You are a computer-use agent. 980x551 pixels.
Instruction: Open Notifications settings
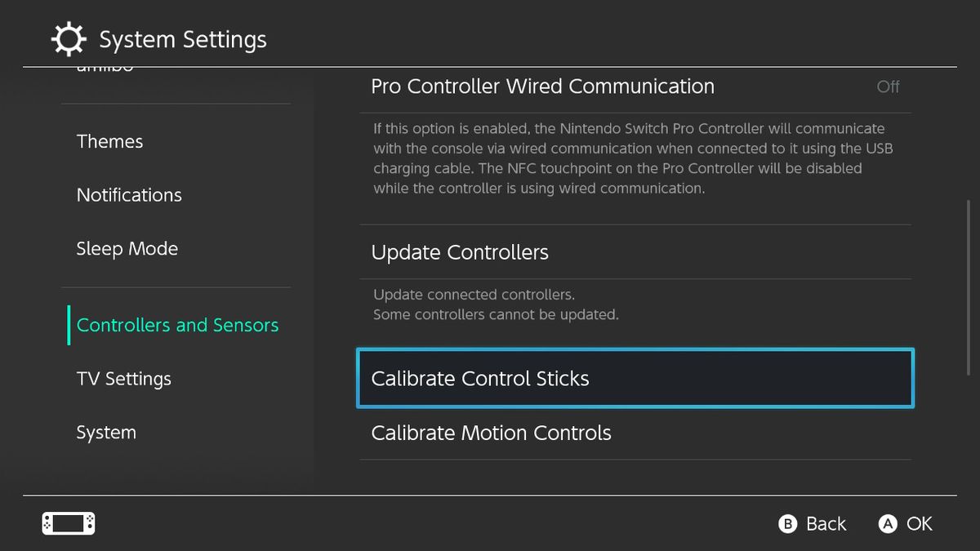[x=129, y=195]
